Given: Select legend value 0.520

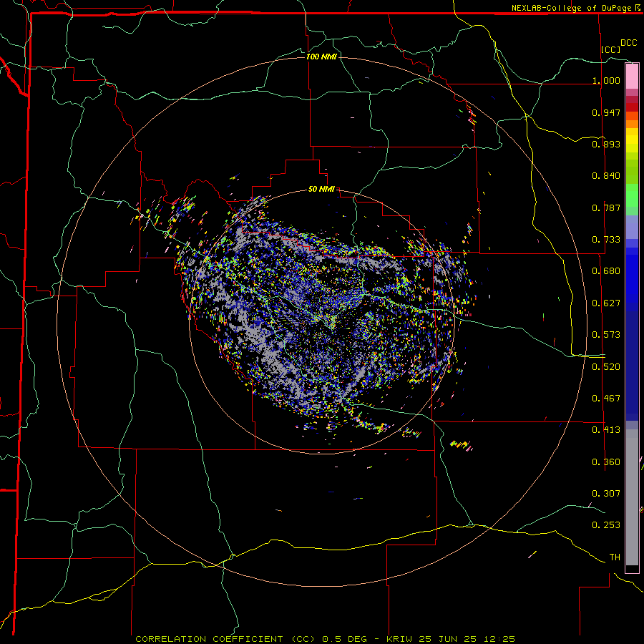Looking at the screenshot, I should 606,367.
